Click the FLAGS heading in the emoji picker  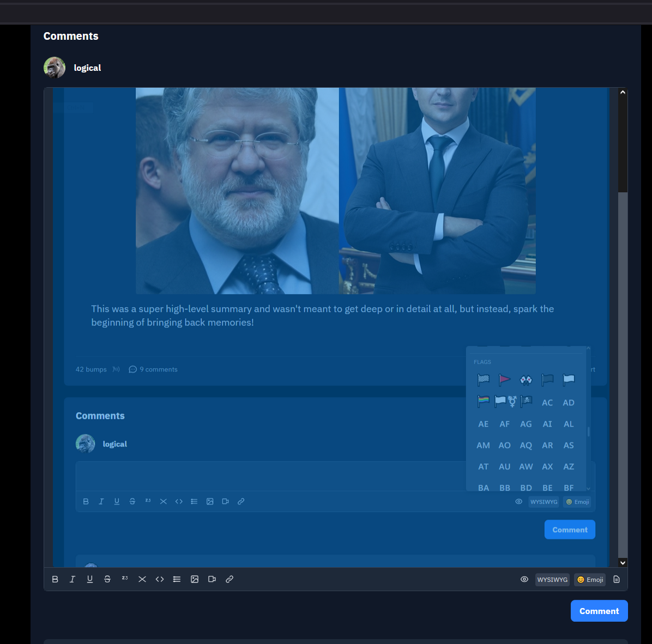(482, 362)
